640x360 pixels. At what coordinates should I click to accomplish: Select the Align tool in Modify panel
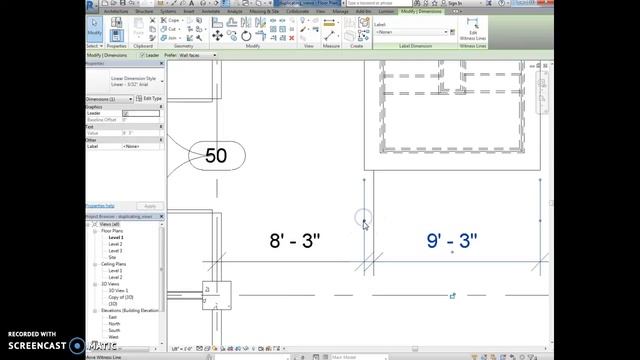pyautogui.click(x=217, y=23)
